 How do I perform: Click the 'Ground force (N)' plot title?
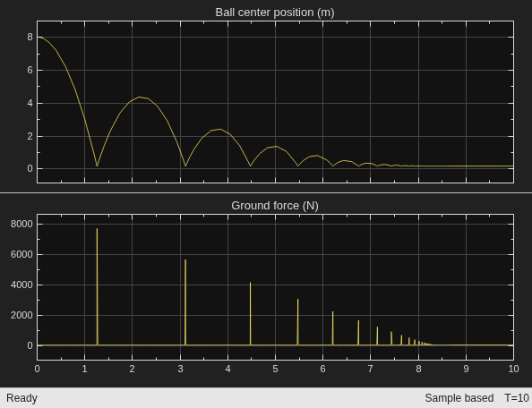pos(275,206)
